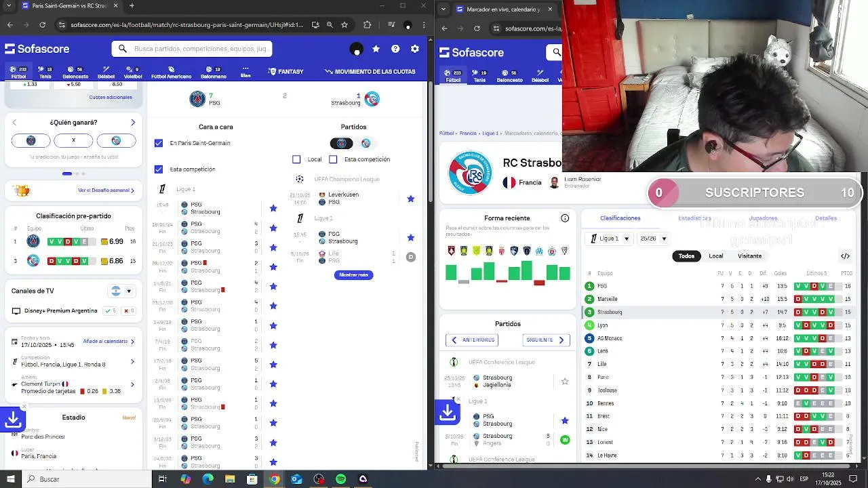868x488 pixels.
Task: Switch to Béisbol in left window
Action: click(106, 73)
